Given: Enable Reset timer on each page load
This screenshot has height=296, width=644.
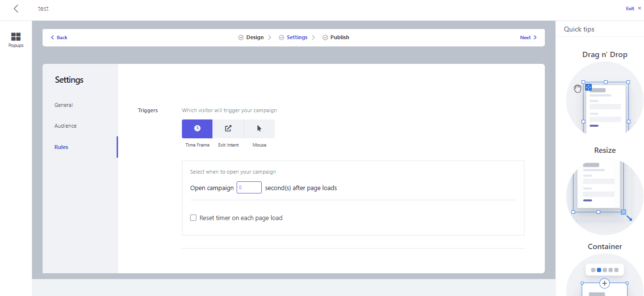Looking at the screenshot, I should 194,218.
